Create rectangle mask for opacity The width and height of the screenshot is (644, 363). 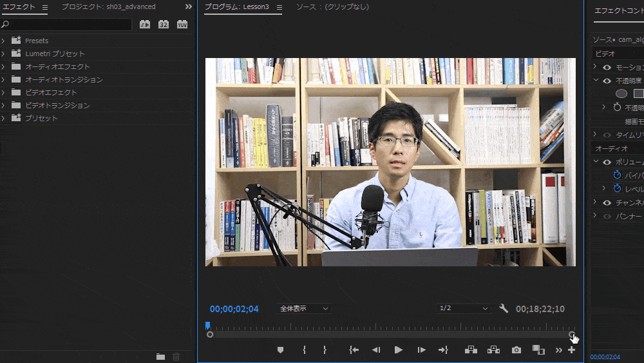click(x=639, y=93)
